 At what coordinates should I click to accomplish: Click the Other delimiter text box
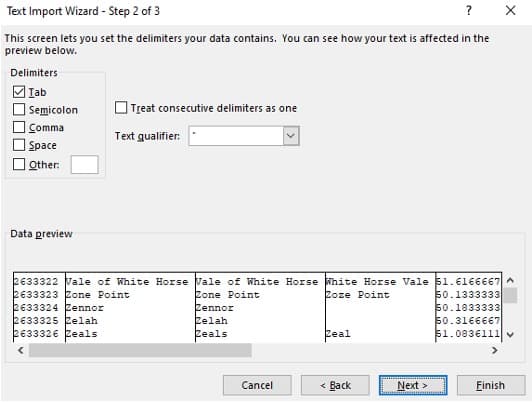tap(84, 165)
